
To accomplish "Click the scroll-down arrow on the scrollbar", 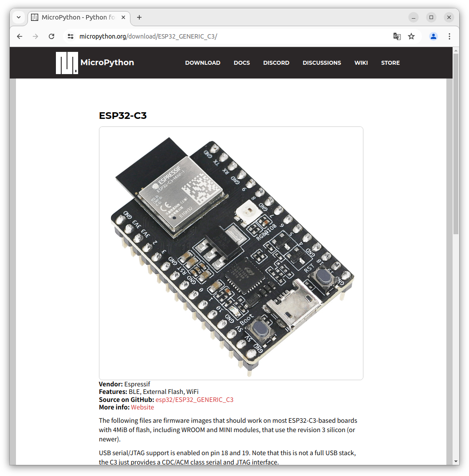I will coord(456,460).
